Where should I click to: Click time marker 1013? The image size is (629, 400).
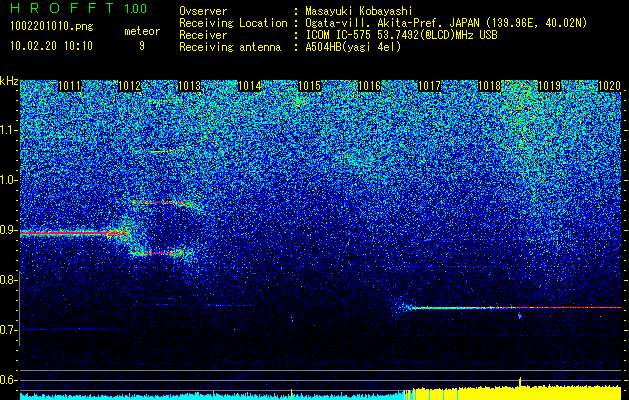(189, 86)
